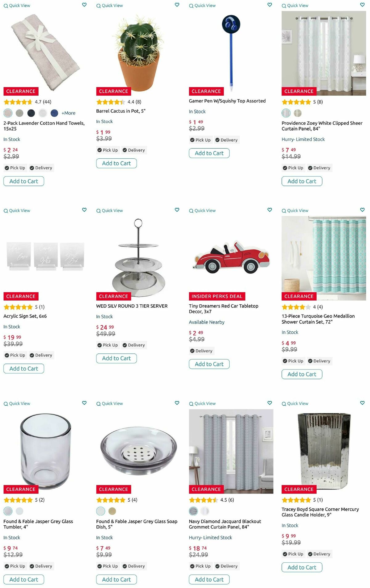Add Turquoise Shower Curtain Set to cart
The width and height of the screenshot is (370, 588).
(x=302, y=374)
